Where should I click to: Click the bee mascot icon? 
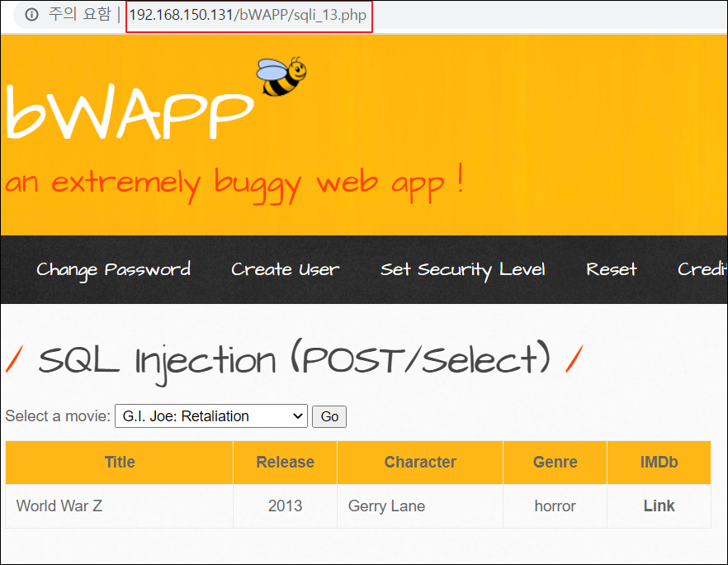tap(281, 76)
